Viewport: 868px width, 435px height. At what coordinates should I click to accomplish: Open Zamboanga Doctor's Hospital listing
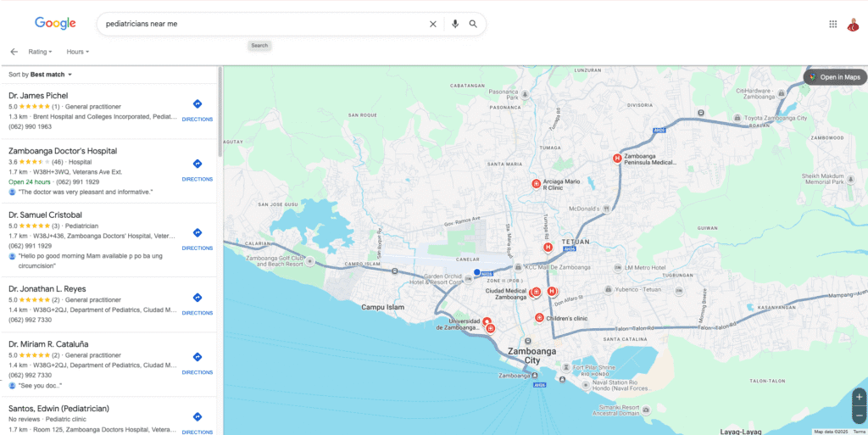[x=63, y=151]
